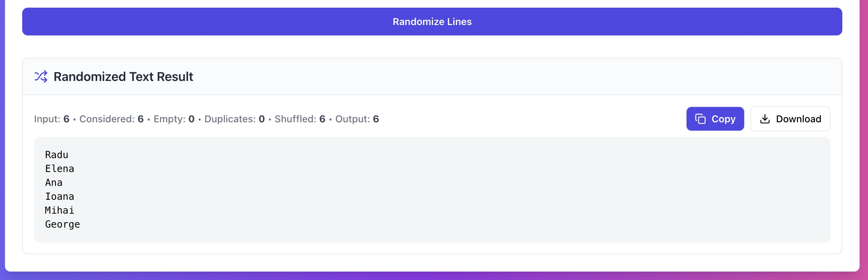Click the line reading Radu
868x280 pixels.
57,155
